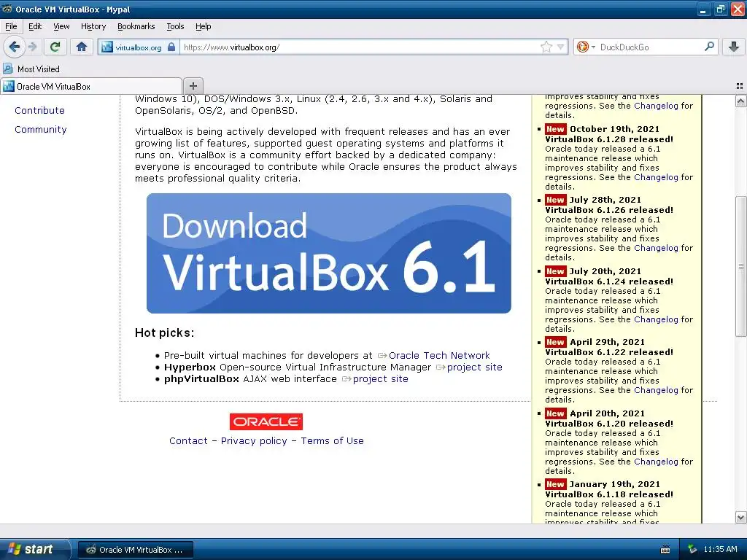Click the New badge beside October 19th, 2021
747x560 pixels.
(555, 129)
